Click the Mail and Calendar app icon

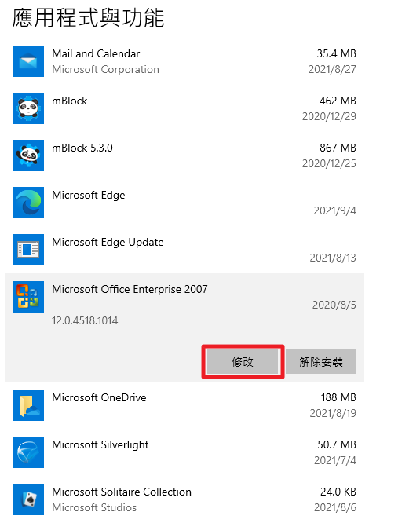[28, 61]
